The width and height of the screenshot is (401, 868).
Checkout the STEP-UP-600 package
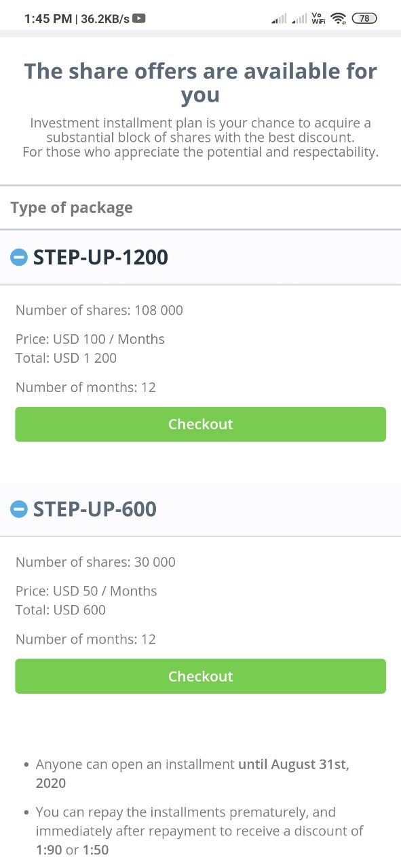(200, 676)
